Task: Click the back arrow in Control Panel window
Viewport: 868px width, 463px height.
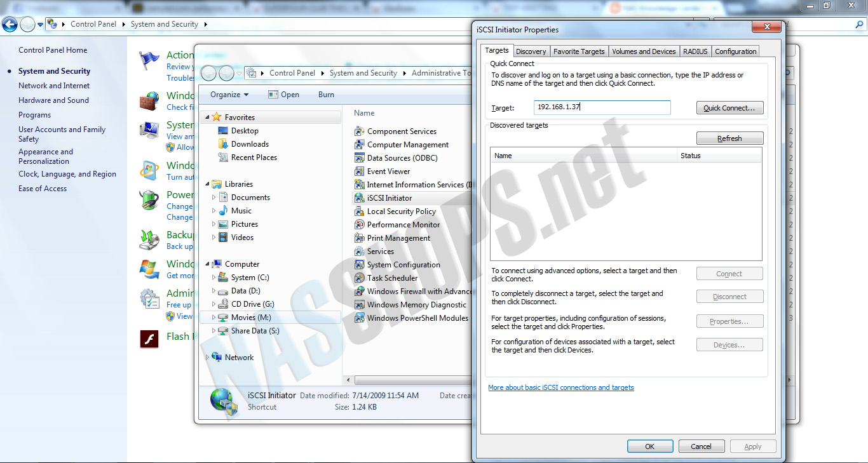Action: pos(10,24)
